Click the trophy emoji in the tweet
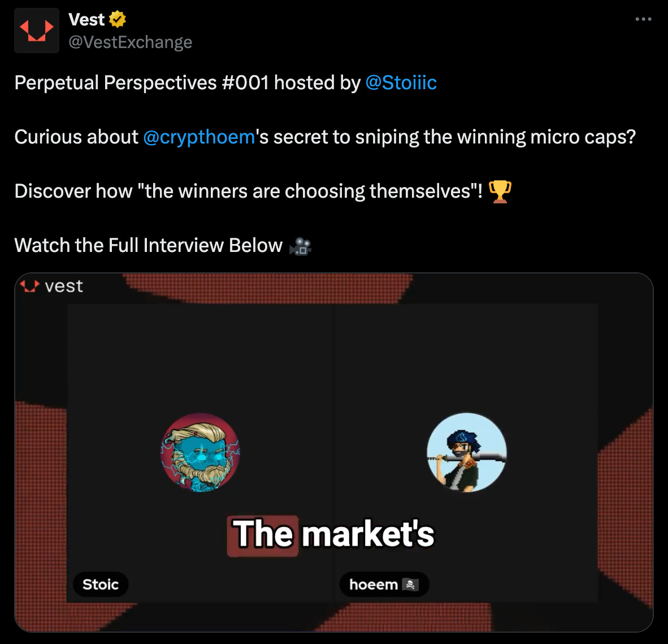668x644 pixels. (500, 192)
